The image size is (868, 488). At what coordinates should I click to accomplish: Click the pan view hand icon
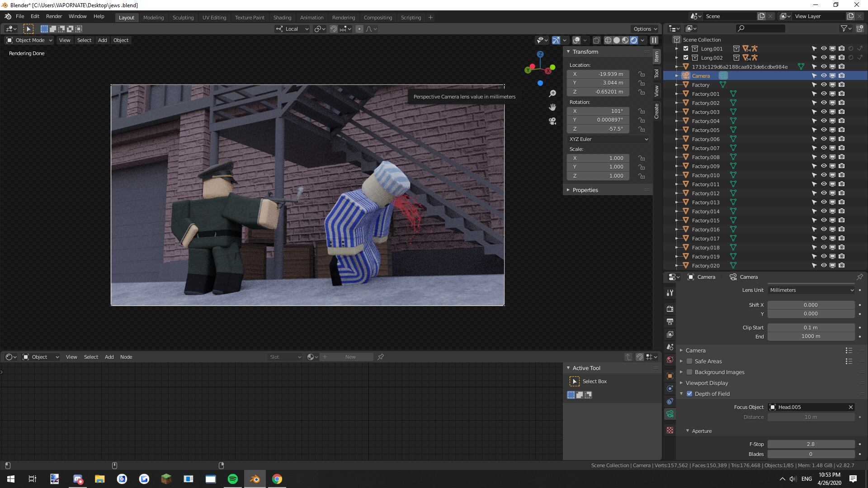tap(552, 107)
